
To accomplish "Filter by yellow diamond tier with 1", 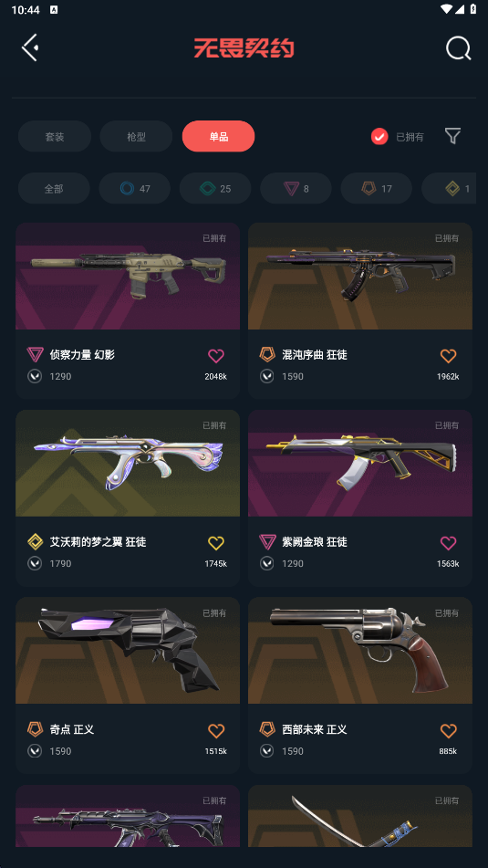I will [x=450, y=188].
